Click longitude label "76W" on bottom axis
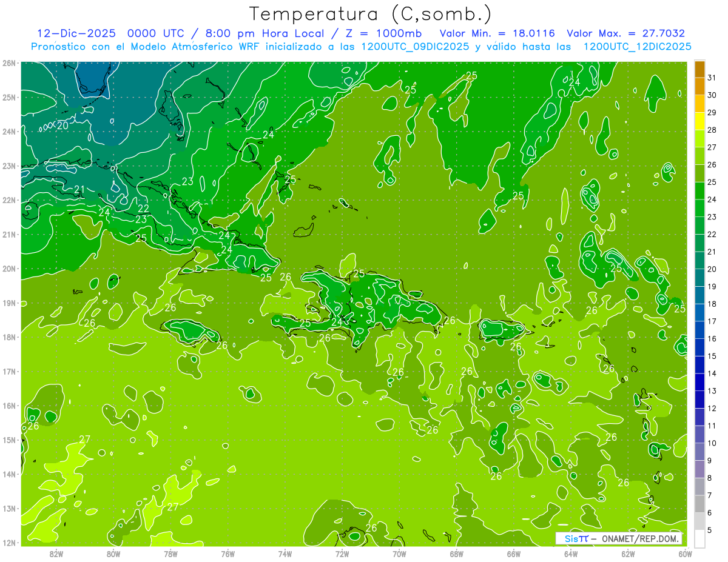Image resolution: width=728 pixels, height=562 pixels. tap(228, 553)
